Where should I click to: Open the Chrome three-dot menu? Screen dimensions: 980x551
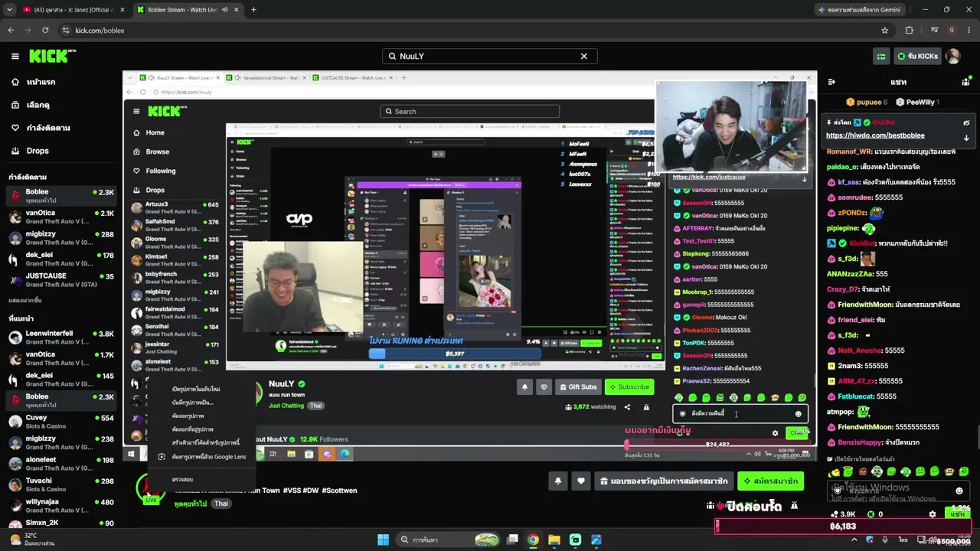point(969,30)
